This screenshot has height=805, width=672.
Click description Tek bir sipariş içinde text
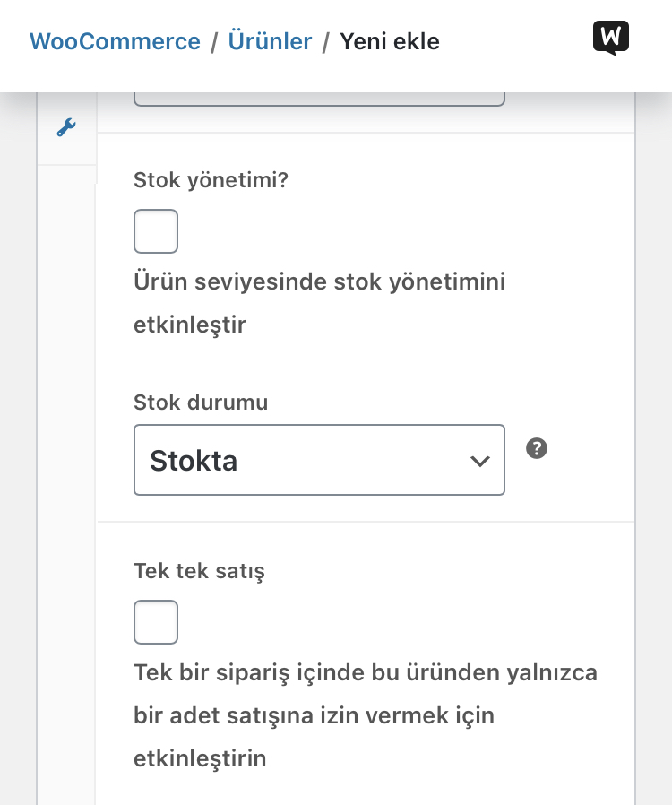coord(366,715)
